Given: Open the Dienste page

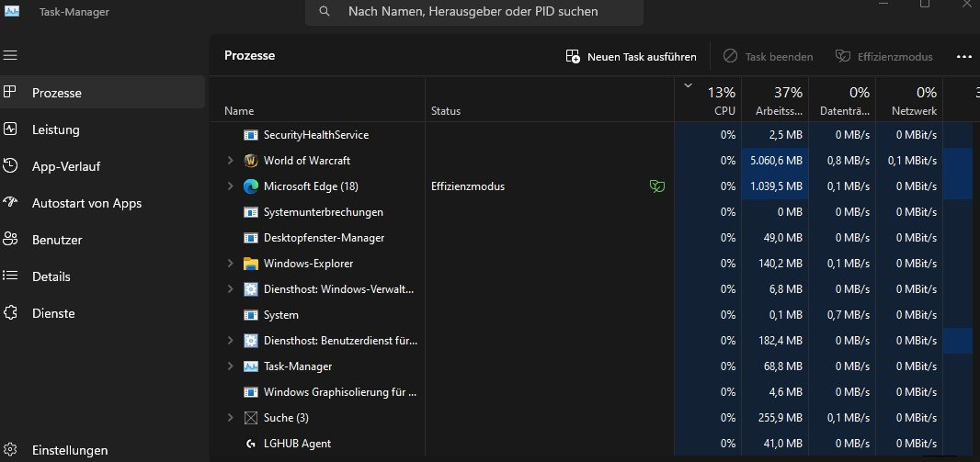Looking at the screenshot, I should (x=102, y=313).
